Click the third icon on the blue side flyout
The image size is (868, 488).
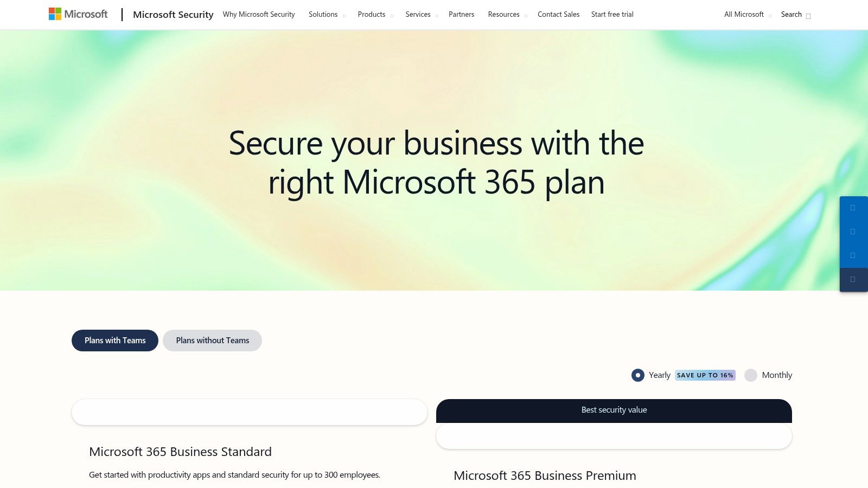[853, 256]
